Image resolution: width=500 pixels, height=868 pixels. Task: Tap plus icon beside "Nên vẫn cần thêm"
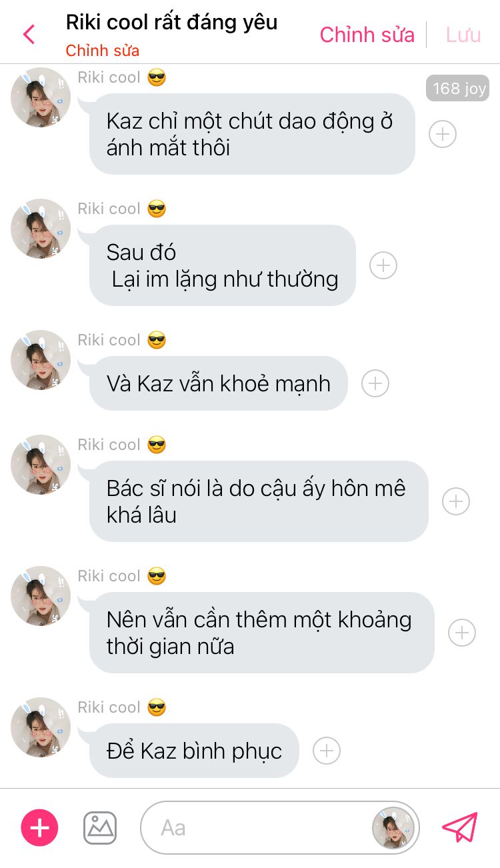pyautogui.click(x=462, y=633)
